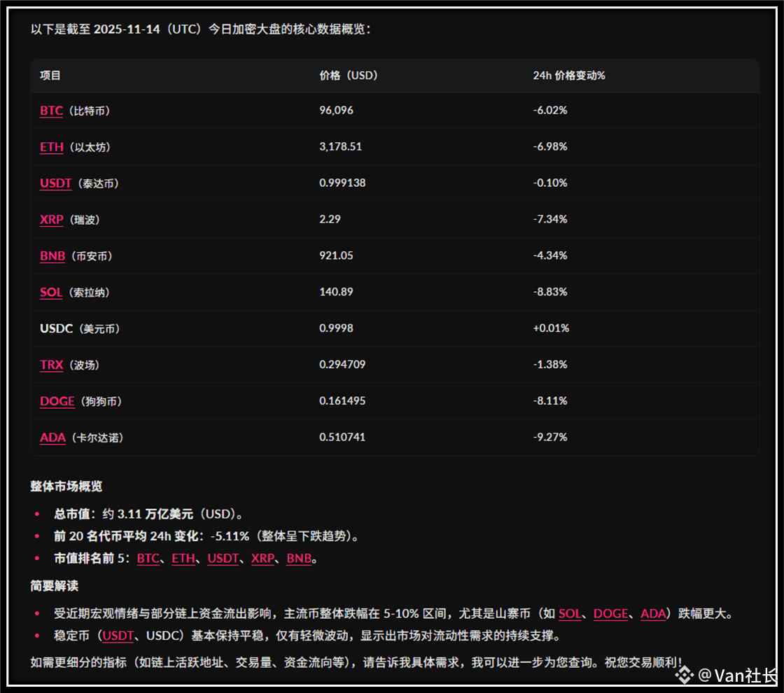
Task: Select the -8.83% change for SOL
Action: click(x=550, y=291)
